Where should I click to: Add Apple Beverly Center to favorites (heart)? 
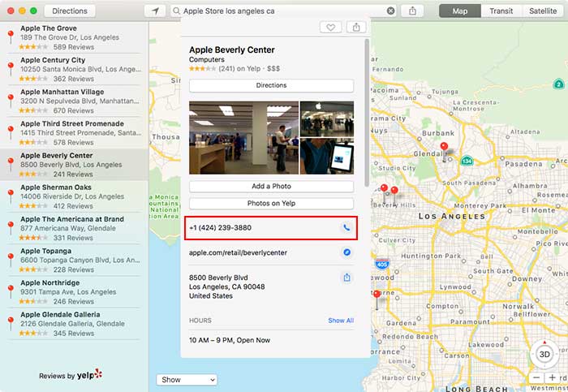pos(331,27)
